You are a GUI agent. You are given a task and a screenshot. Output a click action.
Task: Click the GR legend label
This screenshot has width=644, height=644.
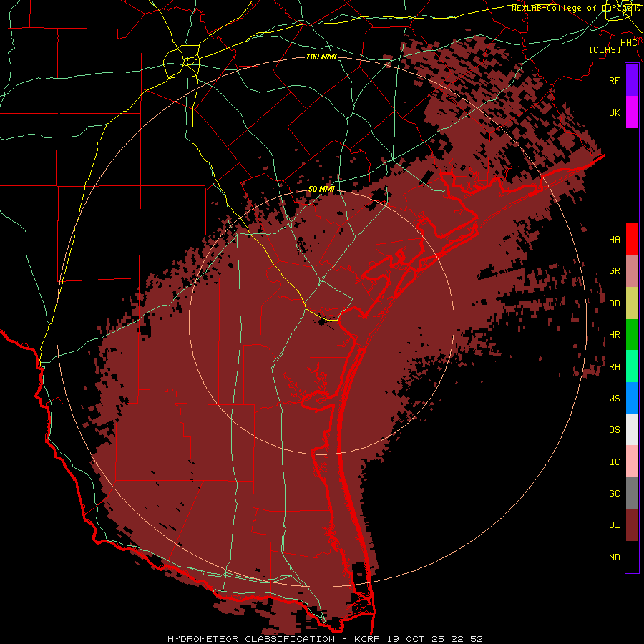pos(614,271)
